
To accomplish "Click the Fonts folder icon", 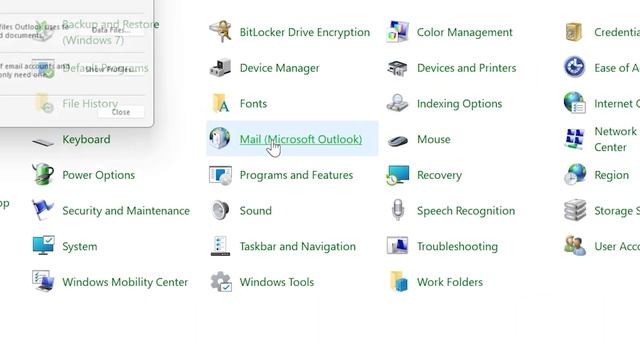I will coord(220,103).
